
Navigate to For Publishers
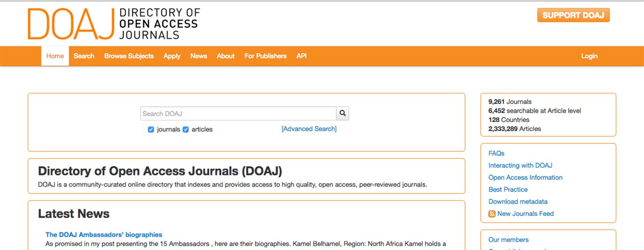coord(265,56)
